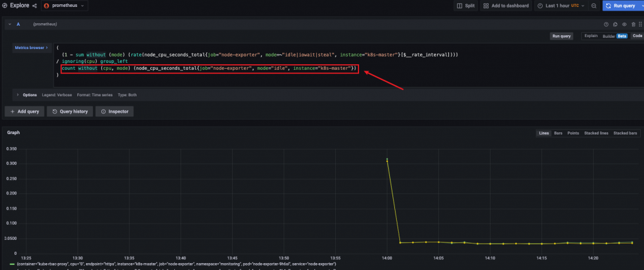Toggle query A visibility eye icon
The image size is (644, 270).
point(625,25)
